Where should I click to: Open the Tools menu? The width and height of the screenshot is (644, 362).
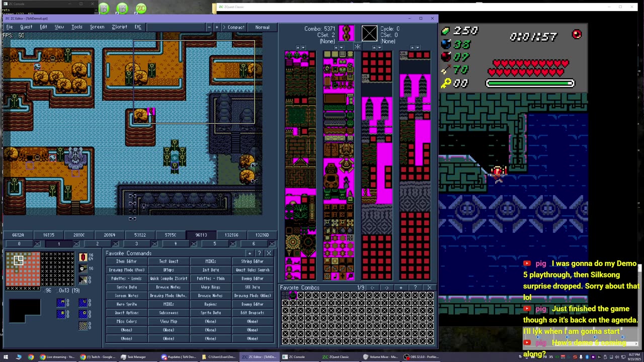click(x=77, y=27)
